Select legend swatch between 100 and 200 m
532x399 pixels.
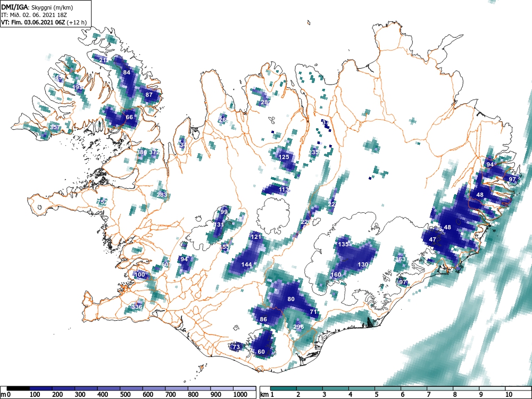41,388
